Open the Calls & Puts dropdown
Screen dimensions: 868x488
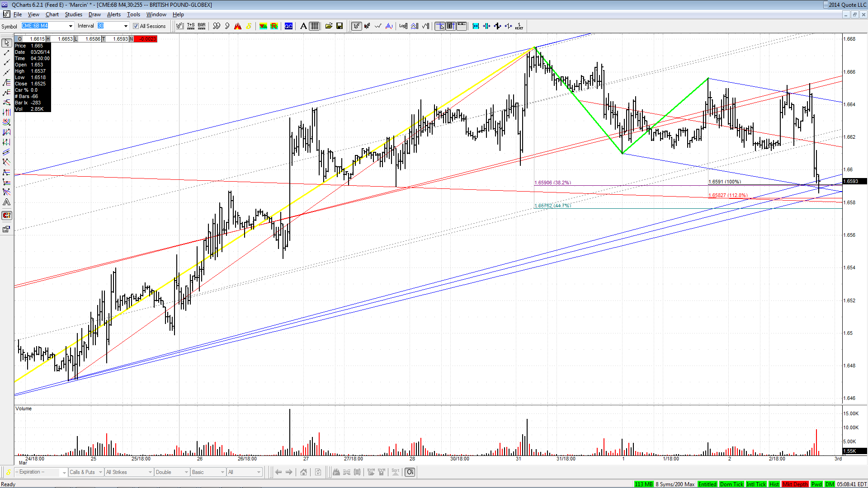85,472
